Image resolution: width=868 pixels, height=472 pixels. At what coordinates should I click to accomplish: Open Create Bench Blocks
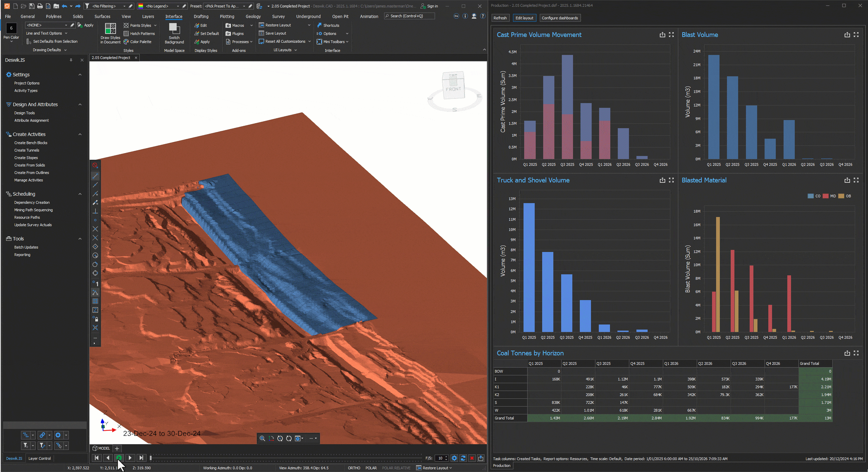point(31,143)
